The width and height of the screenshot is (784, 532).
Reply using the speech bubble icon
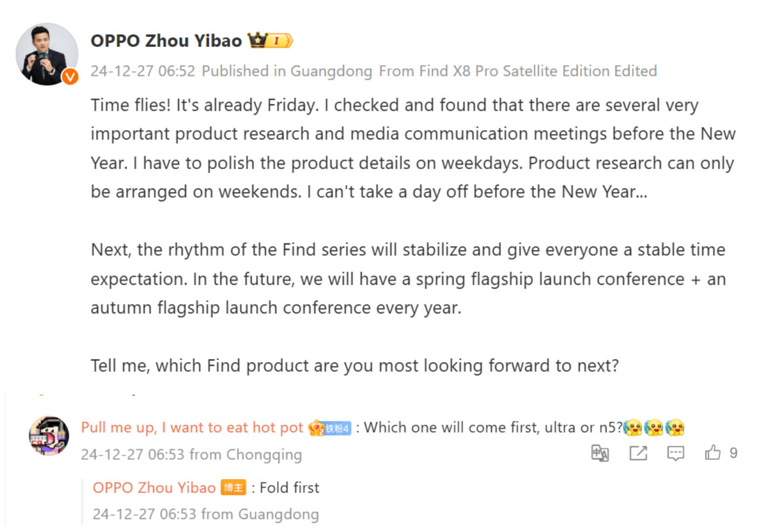coord(675,453)
